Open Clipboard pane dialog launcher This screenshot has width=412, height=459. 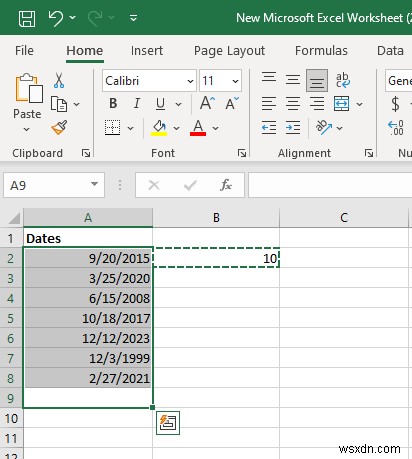point(86,153)
